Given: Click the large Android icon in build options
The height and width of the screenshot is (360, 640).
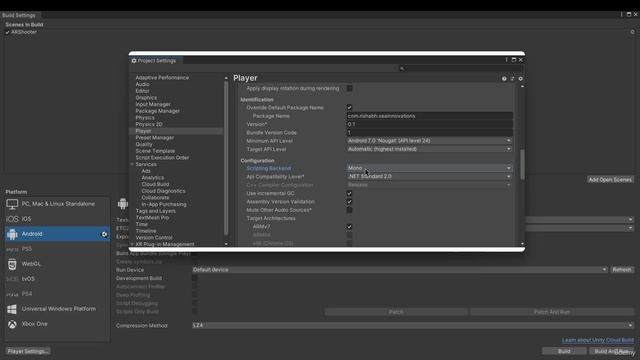Looking at the screenshot, I should point(122,204).
